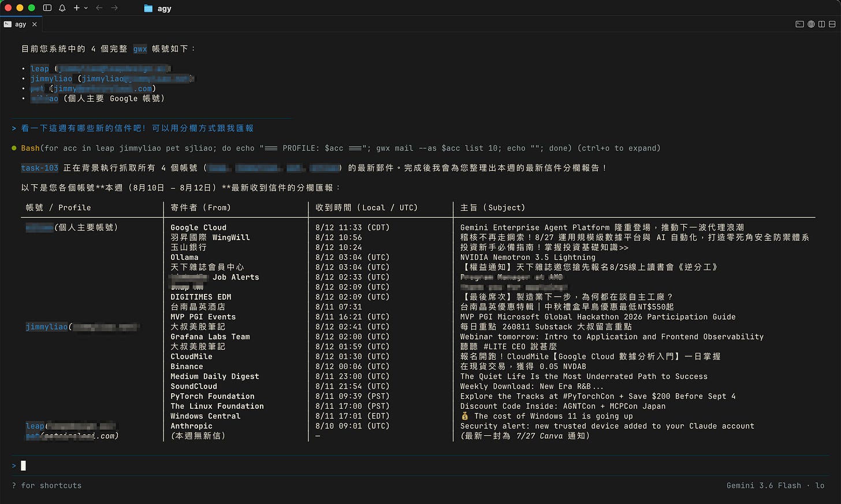Screen dimensions: 841x504
Task: Click the Windows 11 cost subject
Action: click(x=546, y=416)
